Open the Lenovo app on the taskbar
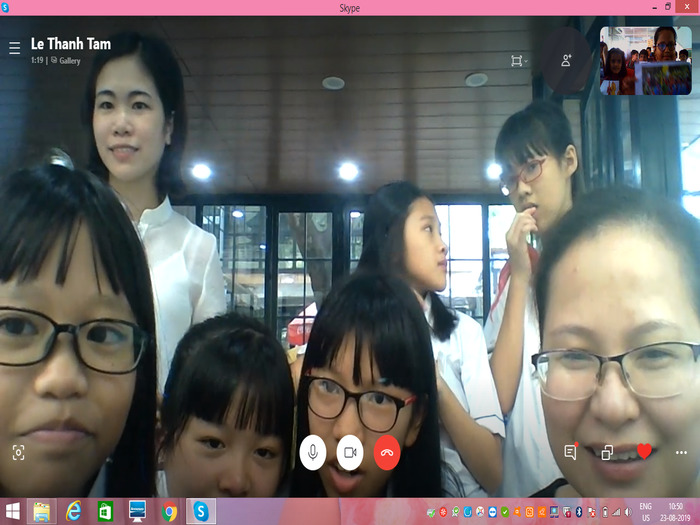 (x=137, y=512)
